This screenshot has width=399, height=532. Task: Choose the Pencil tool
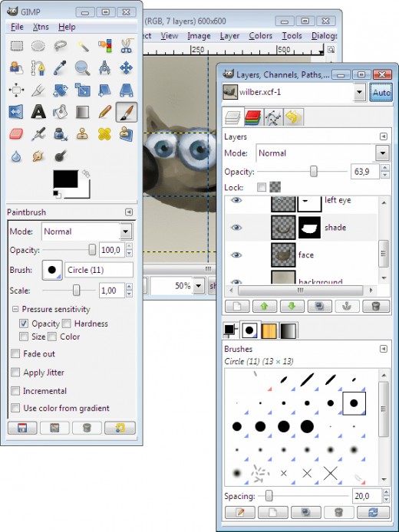tap(104, 112)
